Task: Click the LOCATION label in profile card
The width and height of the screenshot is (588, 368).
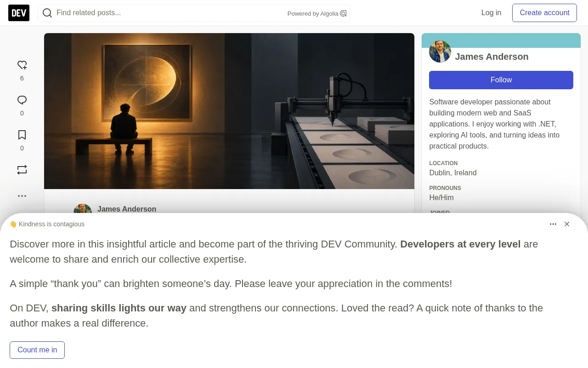Action: point(443,163)
